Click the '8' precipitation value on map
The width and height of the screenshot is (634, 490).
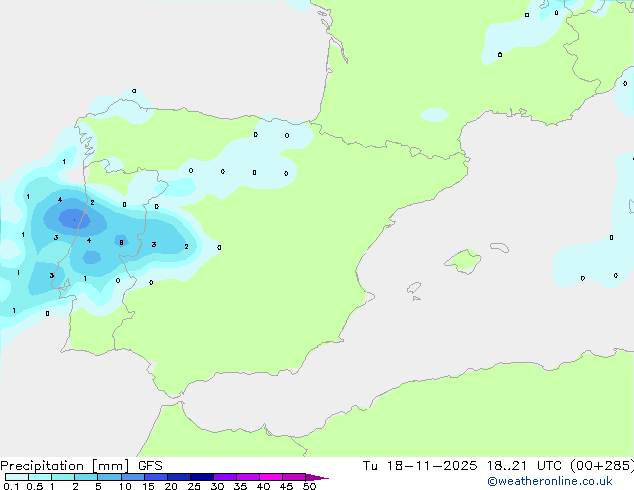(121, 243)
